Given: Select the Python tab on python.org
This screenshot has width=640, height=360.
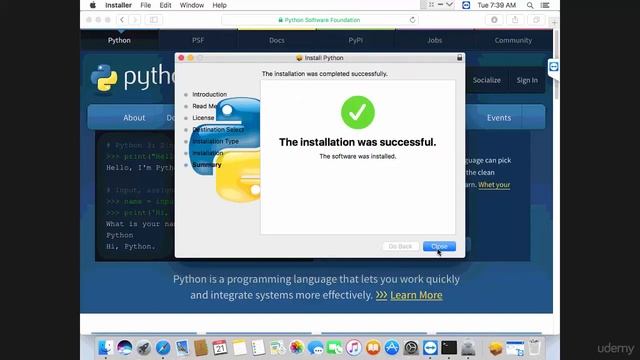Looking at the screenshot, I should coord(119,40).
